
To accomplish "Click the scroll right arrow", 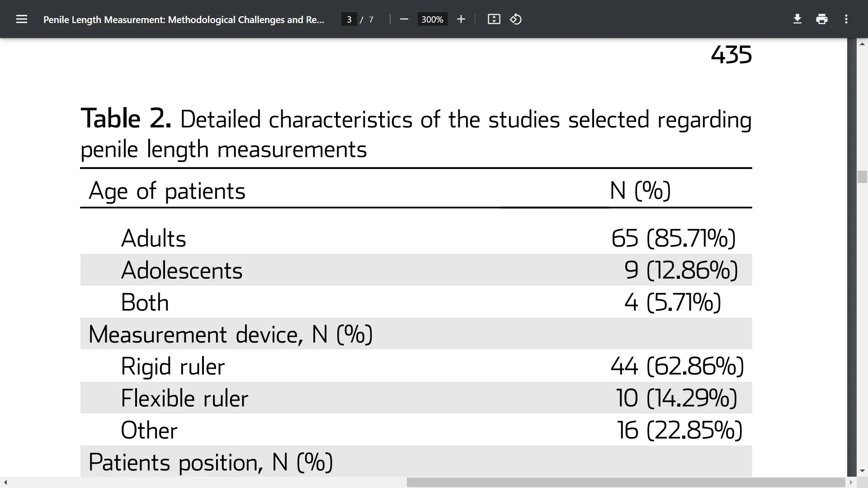I will pos(851,482).
